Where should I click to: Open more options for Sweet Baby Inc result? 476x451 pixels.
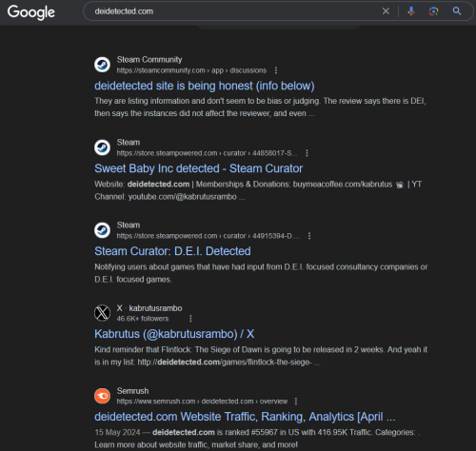pos(307,153)
